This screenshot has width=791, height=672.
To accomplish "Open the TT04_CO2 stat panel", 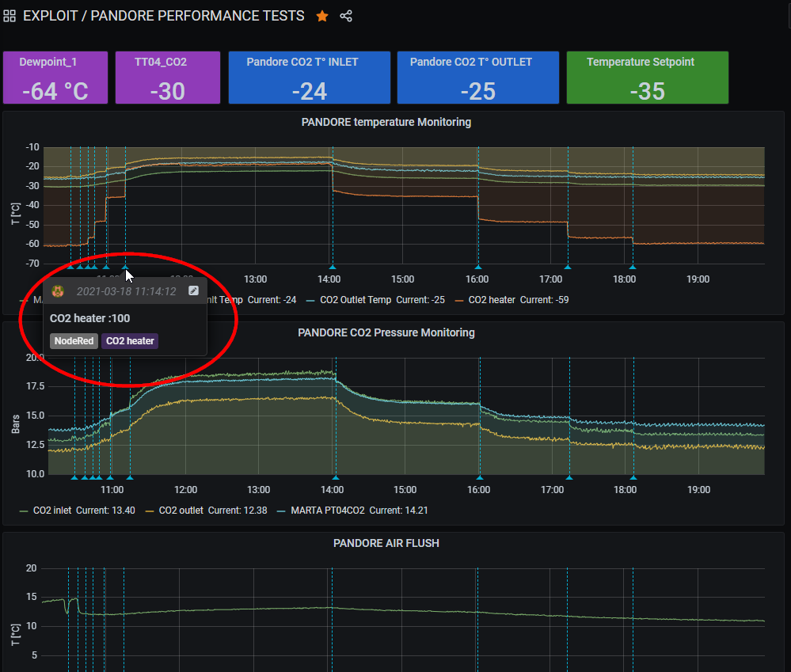I will 168,78.
